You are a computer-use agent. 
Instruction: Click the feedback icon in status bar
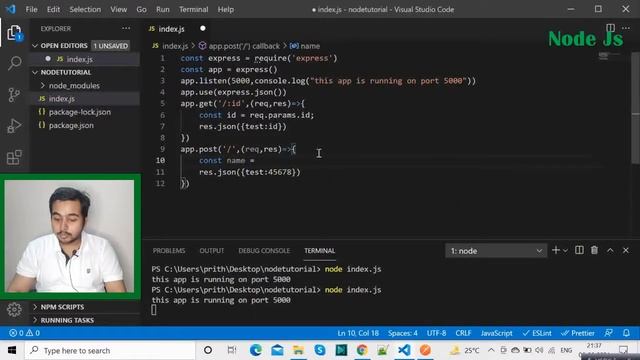[609, 333]
